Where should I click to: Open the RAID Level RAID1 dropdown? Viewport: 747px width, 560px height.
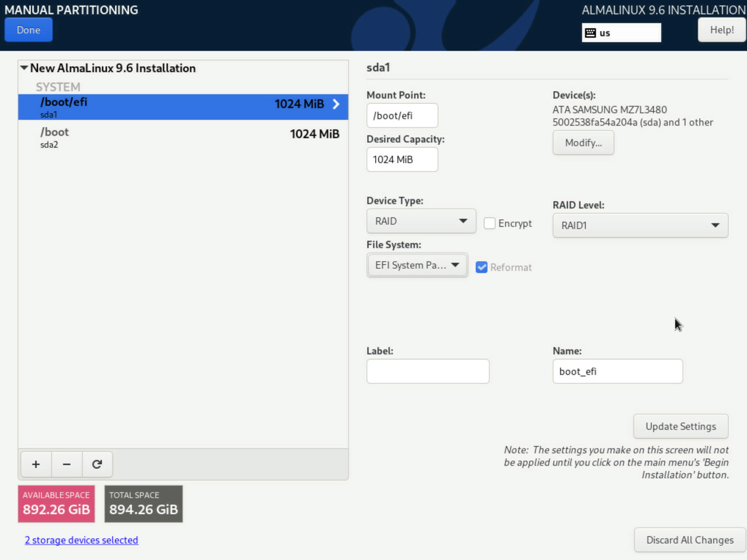tap(640, 225)
